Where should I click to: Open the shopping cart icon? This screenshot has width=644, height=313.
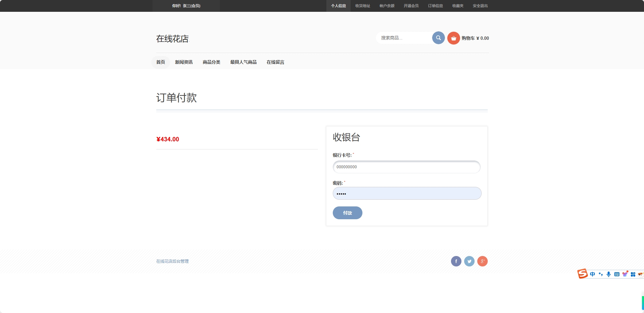pos(453,38)
